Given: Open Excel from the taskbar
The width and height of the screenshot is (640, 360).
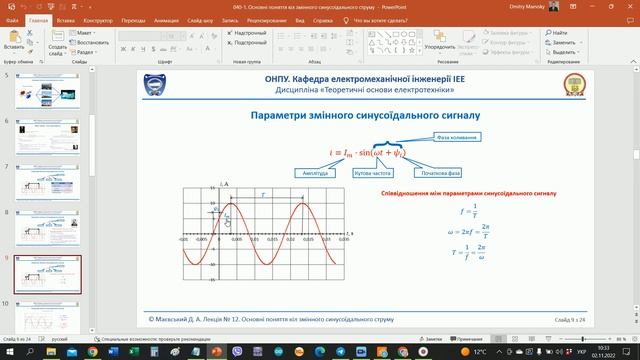Looking at the screenshot, I should (134, 351).
